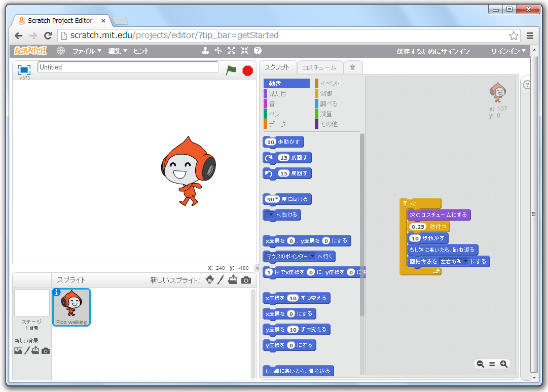548x392 pixels.
Task: Select the duplicate stamp tool
Action: [205, 51]
